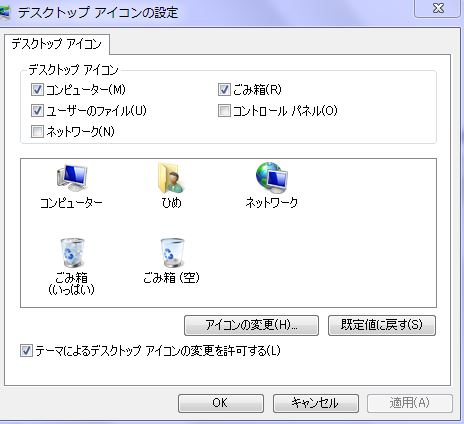Screen dimensions: 464x424
Task: Confirm with the OK button
Action: 221,403
